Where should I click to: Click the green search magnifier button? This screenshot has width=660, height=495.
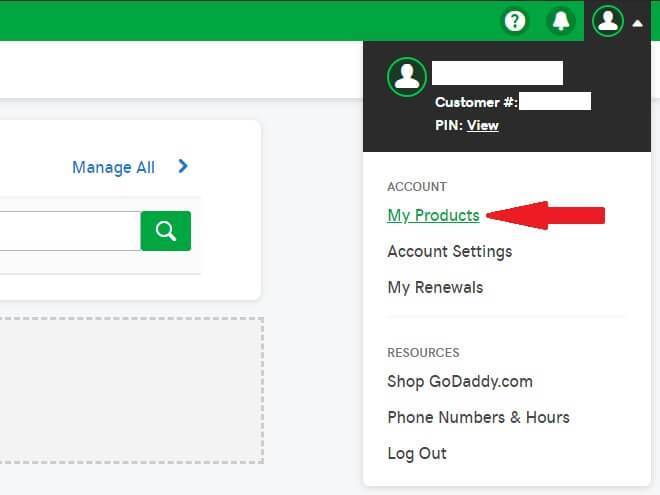(x=166, y=231)
